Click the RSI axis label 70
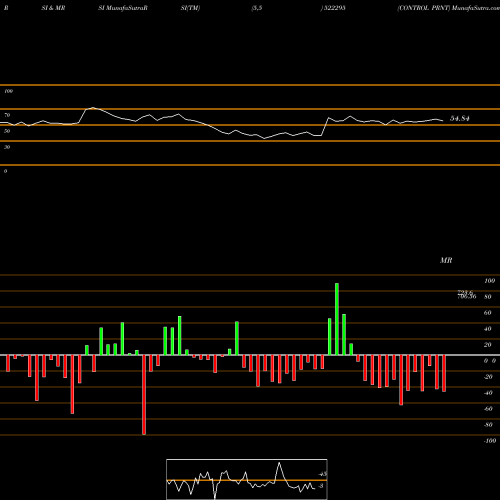This screenshot has width=500, height=500. click(7, 115)
